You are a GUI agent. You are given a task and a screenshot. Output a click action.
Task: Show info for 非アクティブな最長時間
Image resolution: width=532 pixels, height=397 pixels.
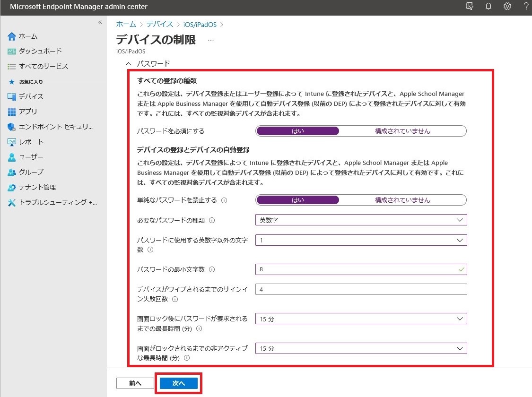[187, 358]
